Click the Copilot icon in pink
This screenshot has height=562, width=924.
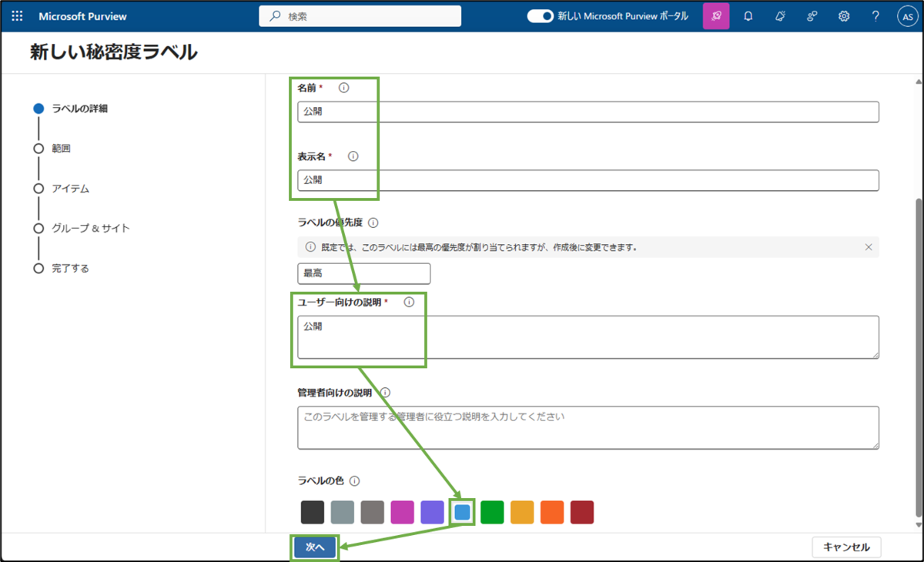[716, 16]
